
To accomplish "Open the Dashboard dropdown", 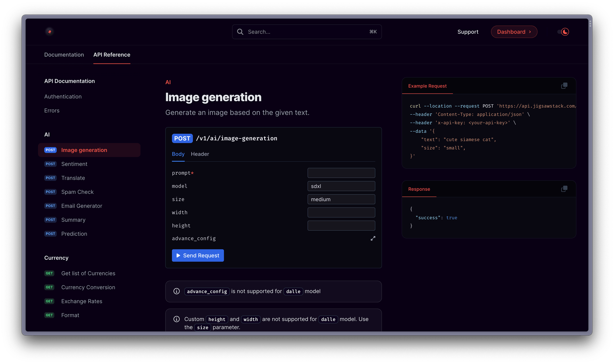I will (514, 32).
